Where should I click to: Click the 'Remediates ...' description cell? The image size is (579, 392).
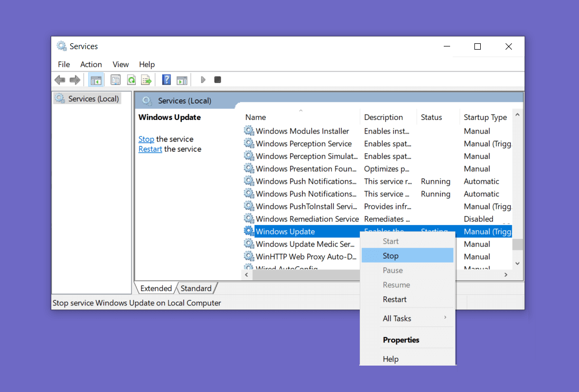pyautogui.click(x=387, y=219)
